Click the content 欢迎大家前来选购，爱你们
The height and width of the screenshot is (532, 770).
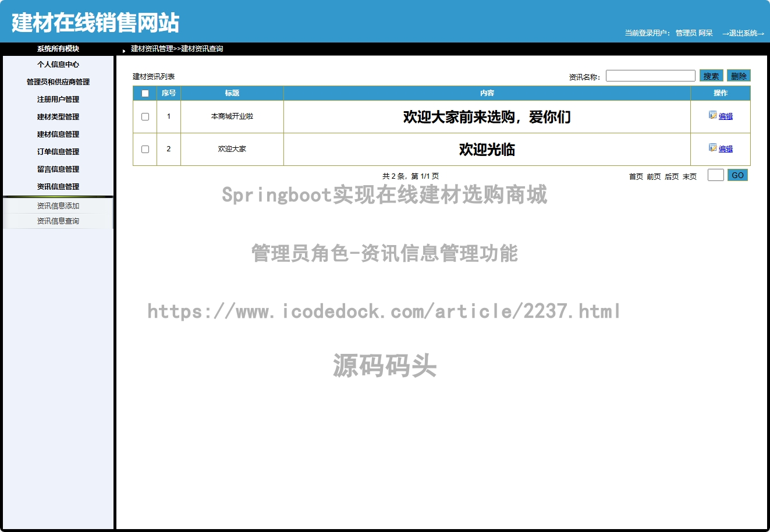coord(487,117)
